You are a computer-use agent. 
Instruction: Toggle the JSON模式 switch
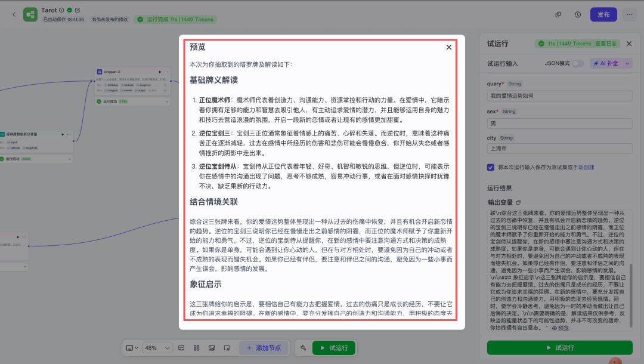578,63
